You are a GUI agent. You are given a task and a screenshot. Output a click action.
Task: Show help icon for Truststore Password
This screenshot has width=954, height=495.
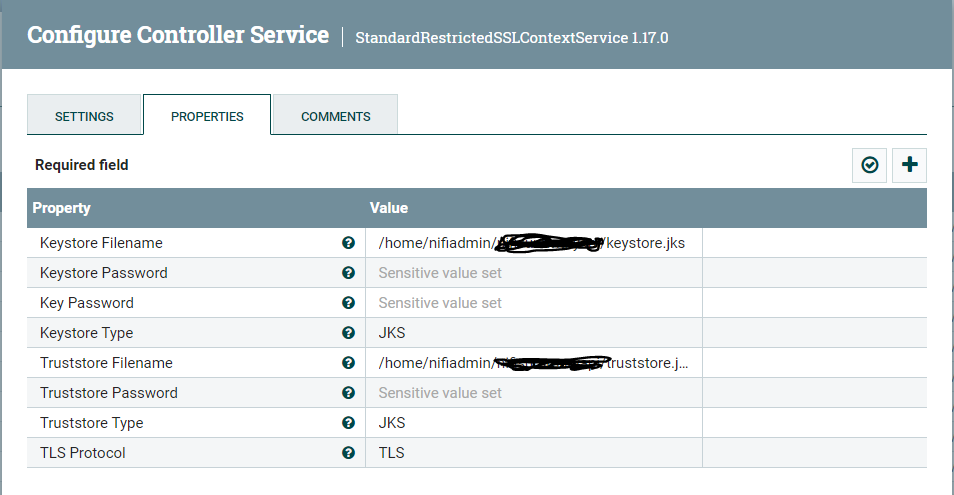click(348, 393)
